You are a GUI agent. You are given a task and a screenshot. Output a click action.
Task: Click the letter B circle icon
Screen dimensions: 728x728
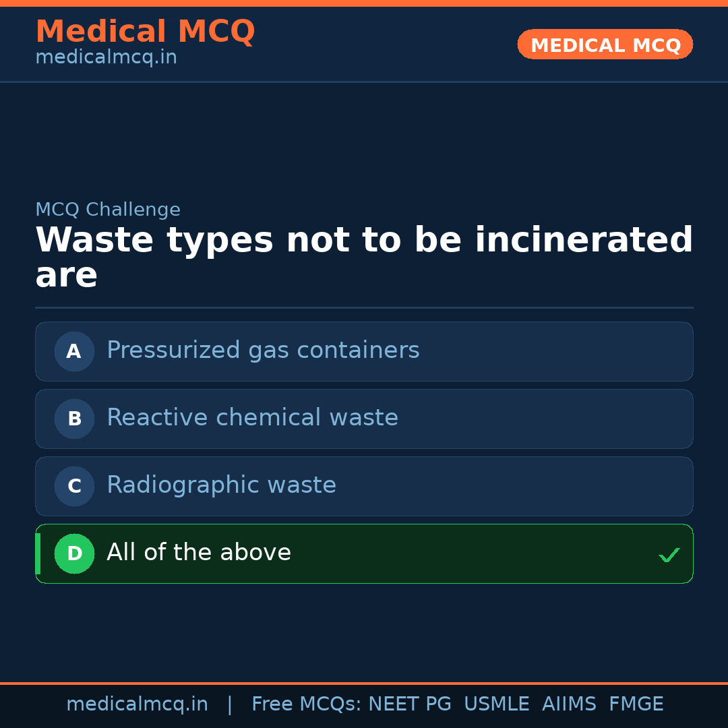coord(74,419)
